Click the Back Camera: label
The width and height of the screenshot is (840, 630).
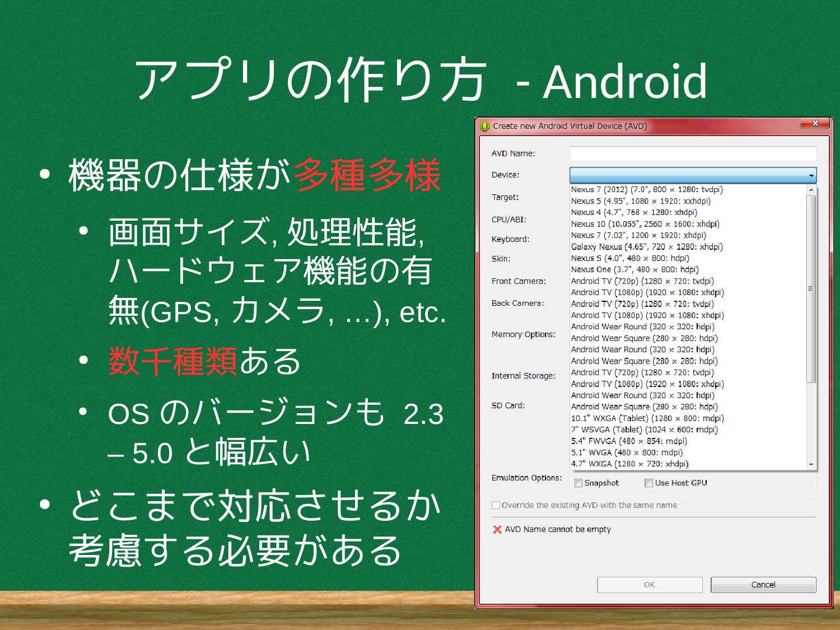click(x=517, y=303)
